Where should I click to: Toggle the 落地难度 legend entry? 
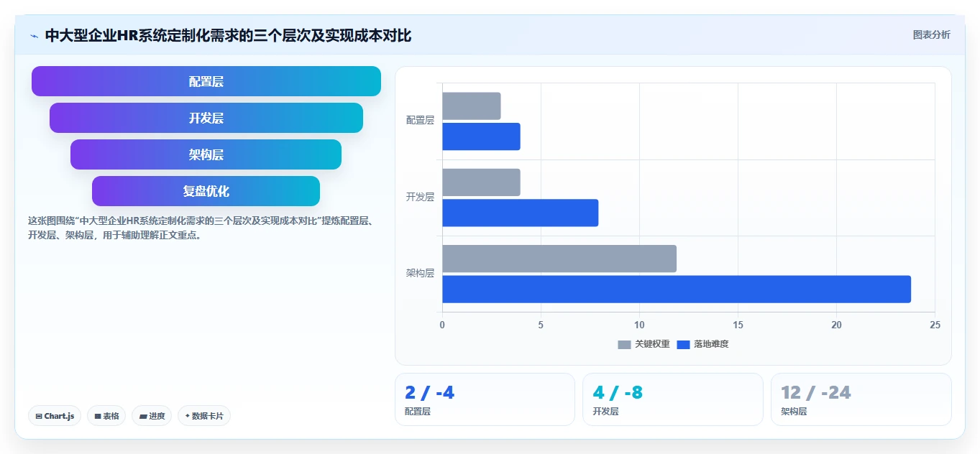pyautogui.click(x=702, y=344)
